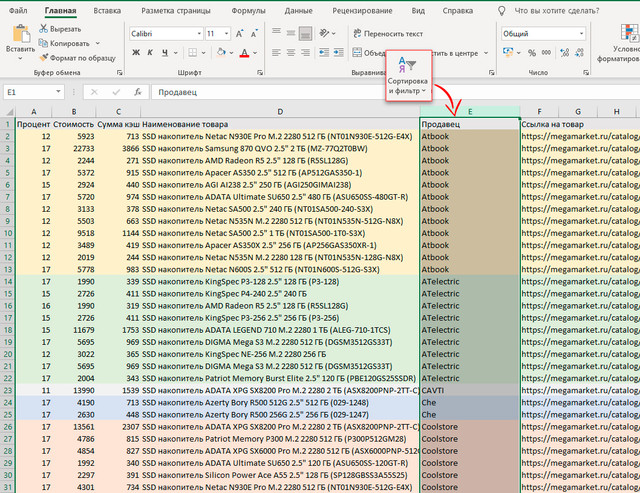
Task: Click the CAVTI seller cell
Action: click(470, 390)
